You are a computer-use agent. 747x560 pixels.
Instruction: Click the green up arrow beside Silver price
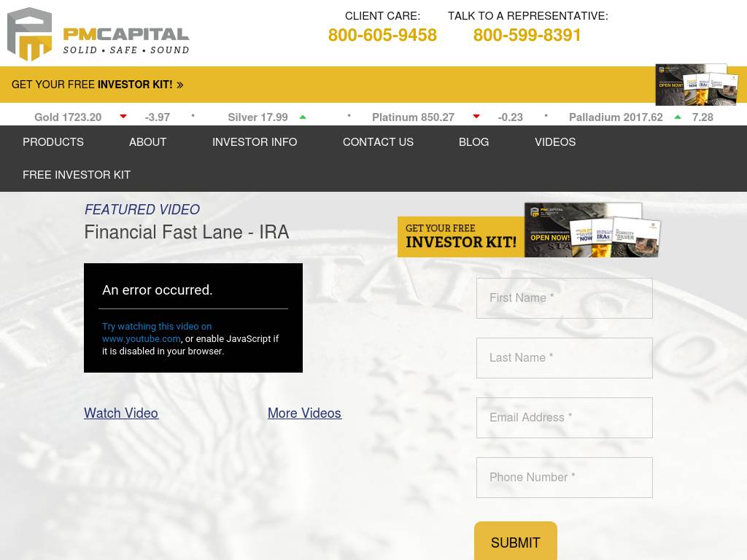click(303, 117)
